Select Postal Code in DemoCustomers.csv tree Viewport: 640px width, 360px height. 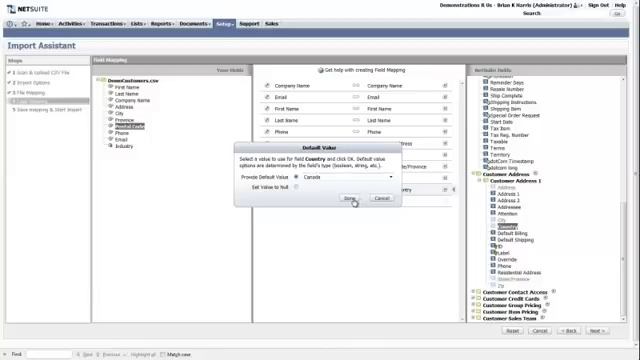pyautogui.click(x=129, y=126)
